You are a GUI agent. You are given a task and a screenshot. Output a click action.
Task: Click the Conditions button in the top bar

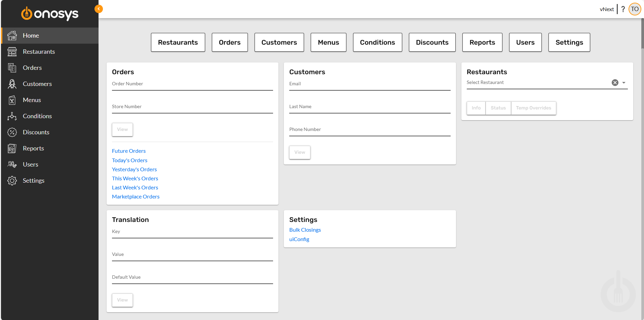pyautogui.click(x=377, y=42)
